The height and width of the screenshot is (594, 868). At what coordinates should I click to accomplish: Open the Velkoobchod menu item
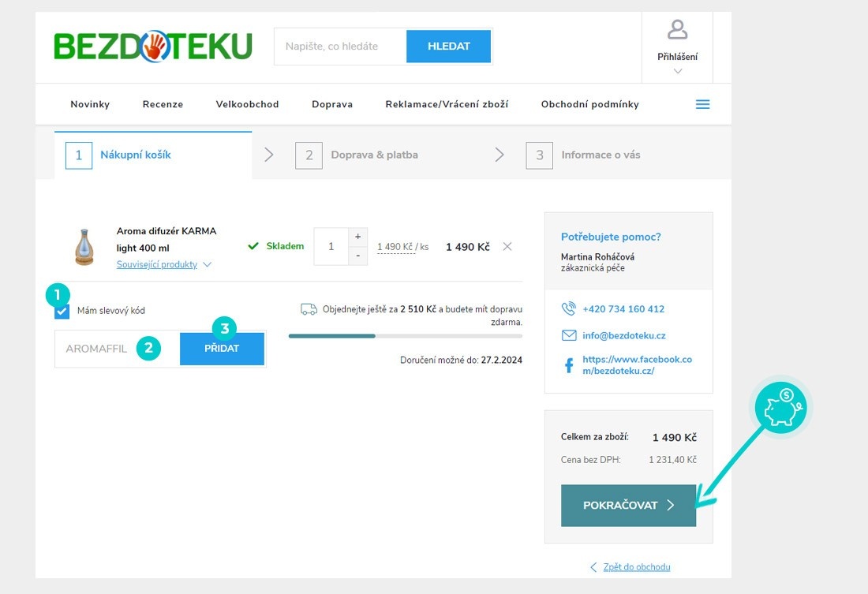click(x=248, y=104)
